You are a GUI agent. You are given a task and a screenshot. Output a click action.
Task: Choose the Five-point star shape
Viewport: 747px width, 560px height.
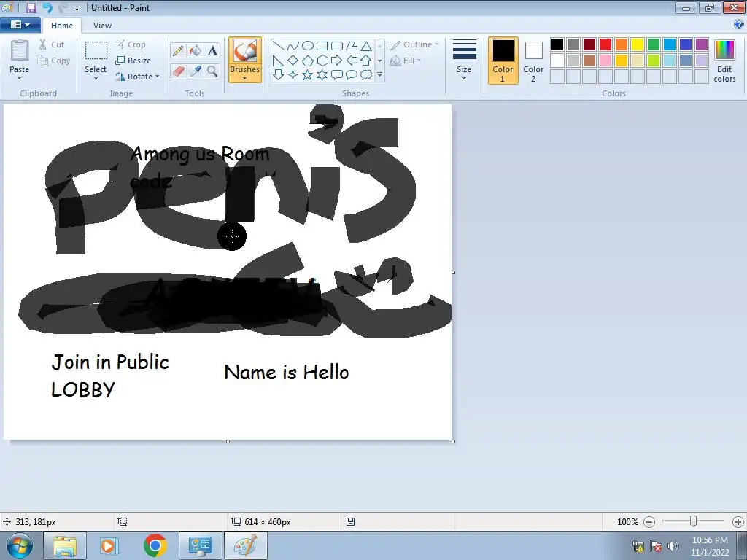tap(309, 75)
